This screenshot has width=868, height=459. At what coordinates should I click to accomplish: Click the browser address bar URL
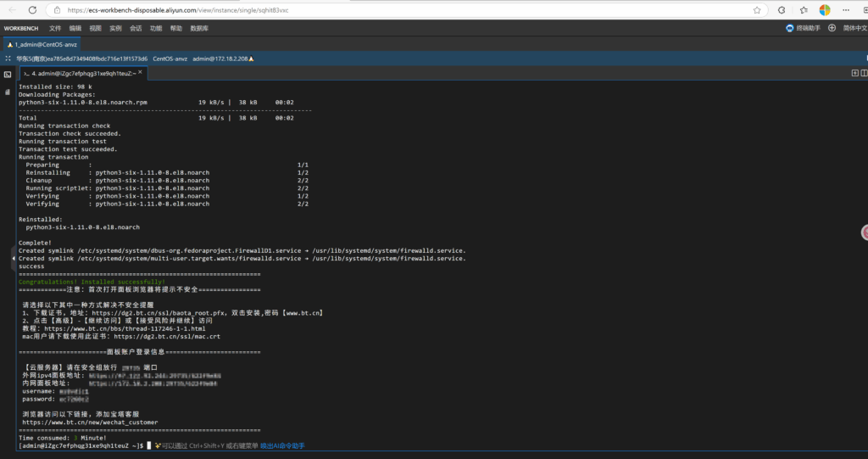coord(178,10)
